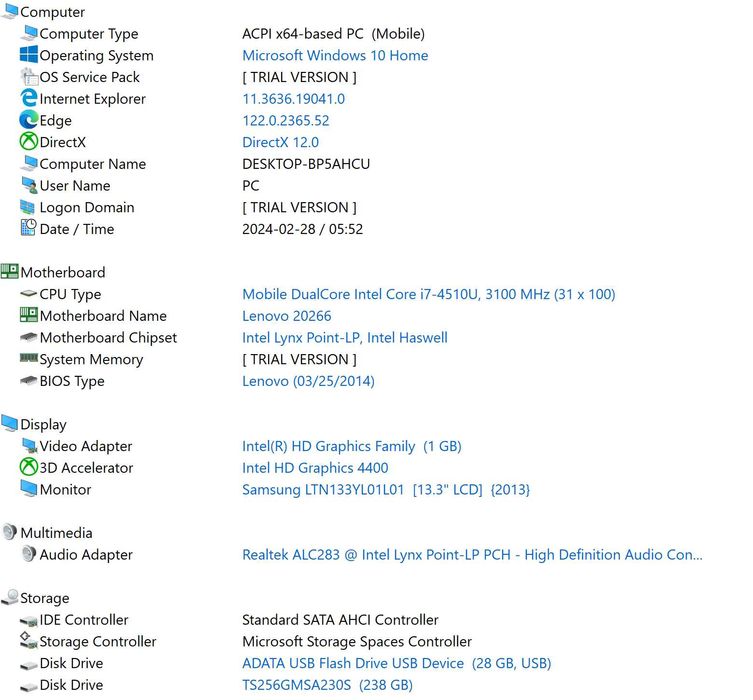This screenshot has width=753, height=700.
Task: Select the Computer section heading
Action: click(x=52, y=12)
